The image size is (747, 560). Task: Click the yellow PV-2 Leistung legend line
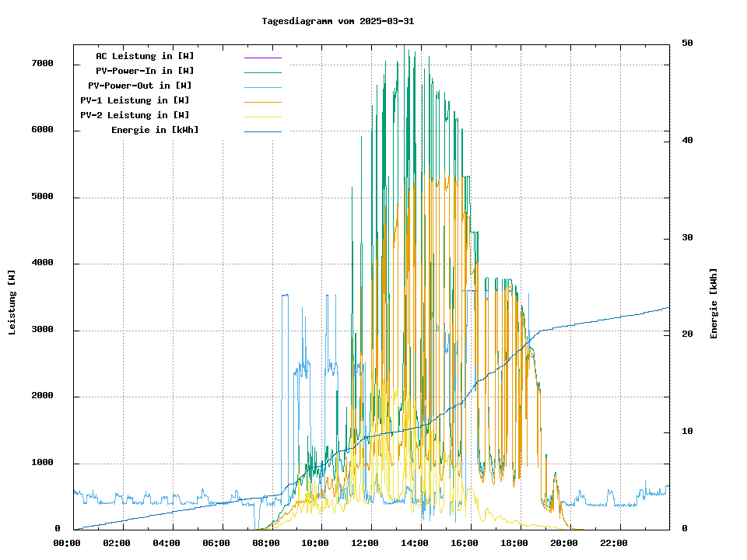click(x=262, y=117)
